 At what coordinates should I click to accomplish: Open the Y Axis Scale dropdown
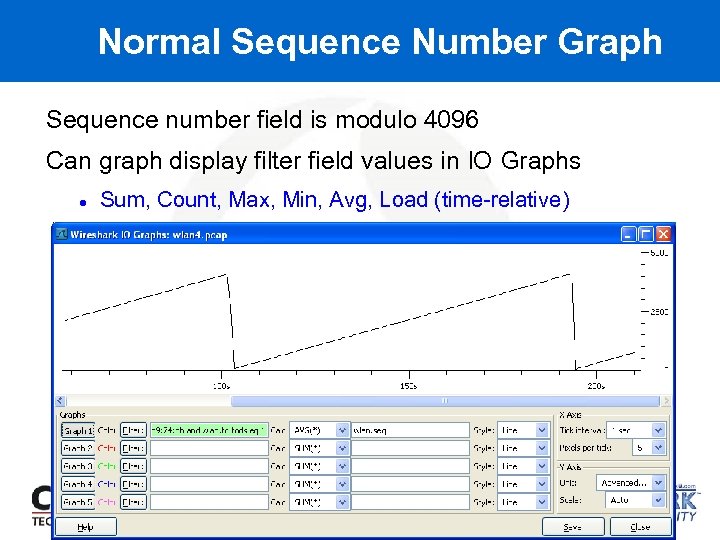(x=635, y=500)
